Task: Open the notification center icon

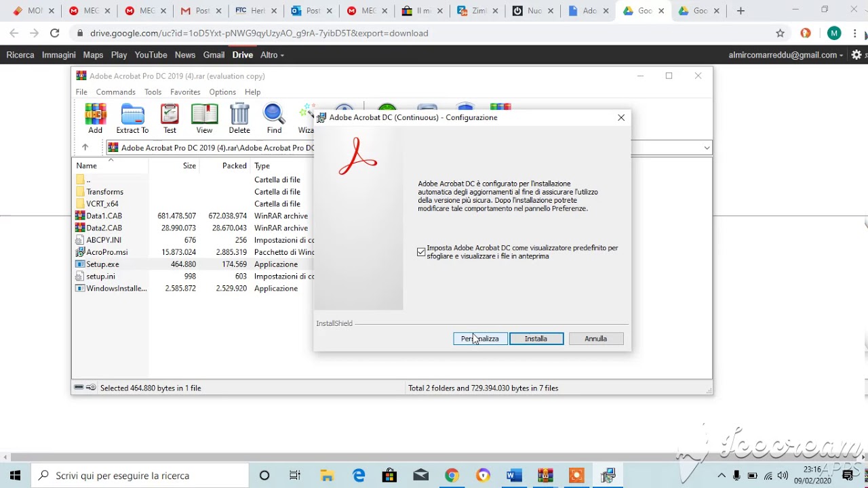Action: click(847, 475)
